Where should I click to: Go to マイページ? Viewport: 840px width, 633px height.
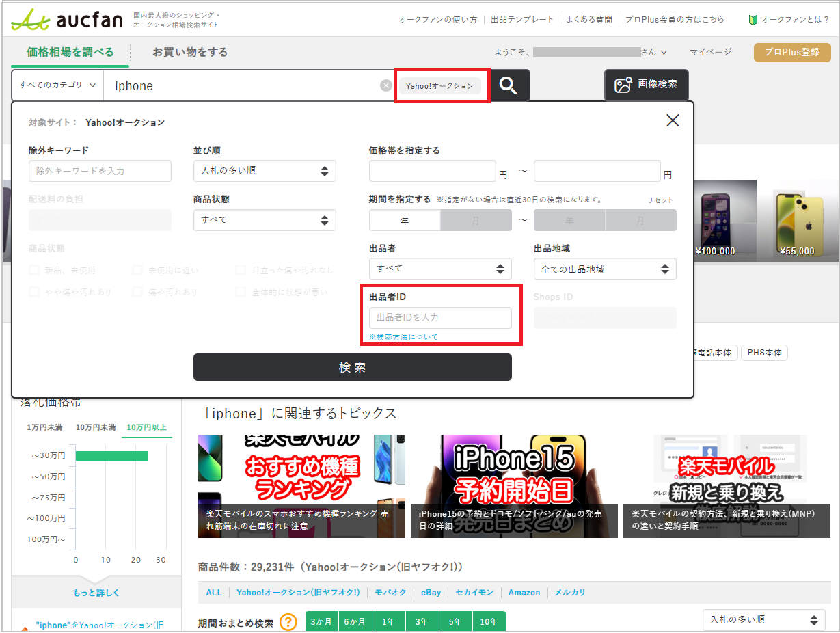click(710, 52)
